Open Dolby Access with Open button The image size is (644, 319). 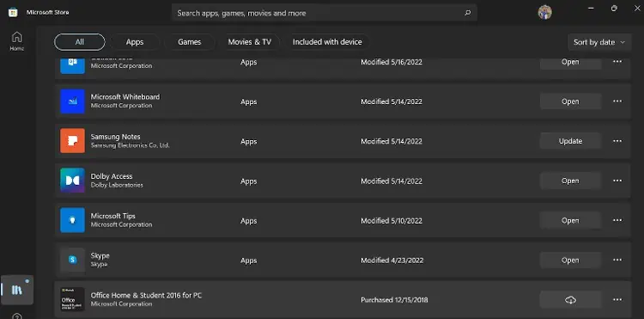click(570, 181)
